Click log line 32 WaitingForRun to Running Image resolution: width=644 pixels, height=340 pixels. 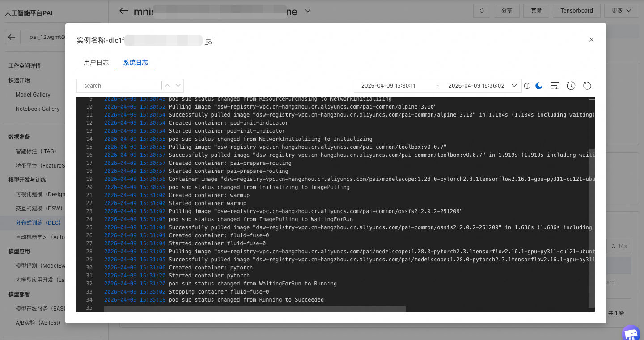(253, 284)
